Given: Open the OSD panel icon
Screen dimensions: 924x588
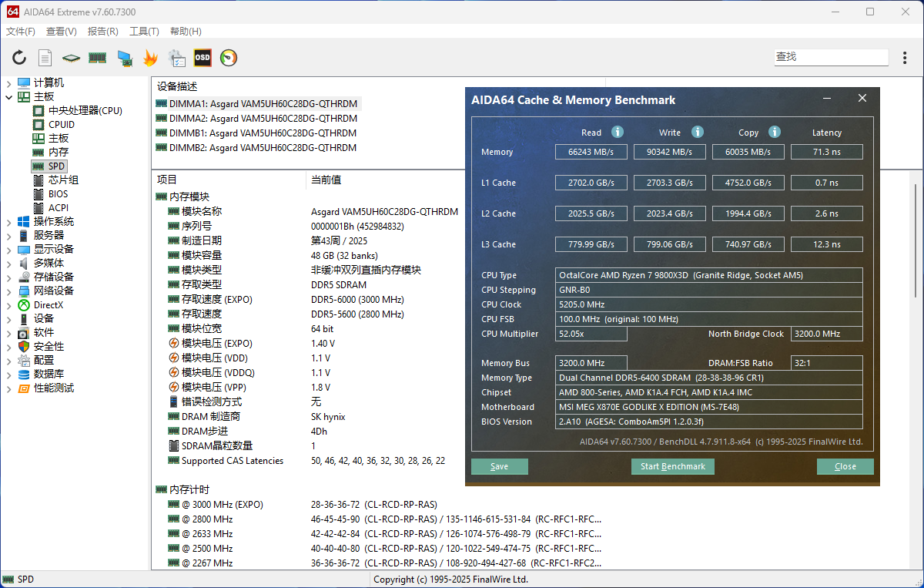Looking at the screenshot, I should pyautogui.click(x=203, y=58).
